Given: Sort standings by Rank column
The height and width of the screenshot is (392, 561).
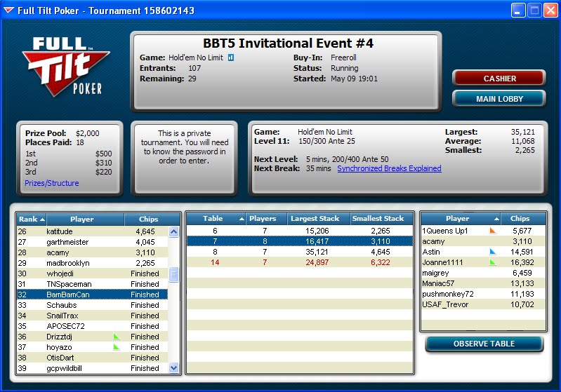Looking at the screenshot, I should [32, 219].
